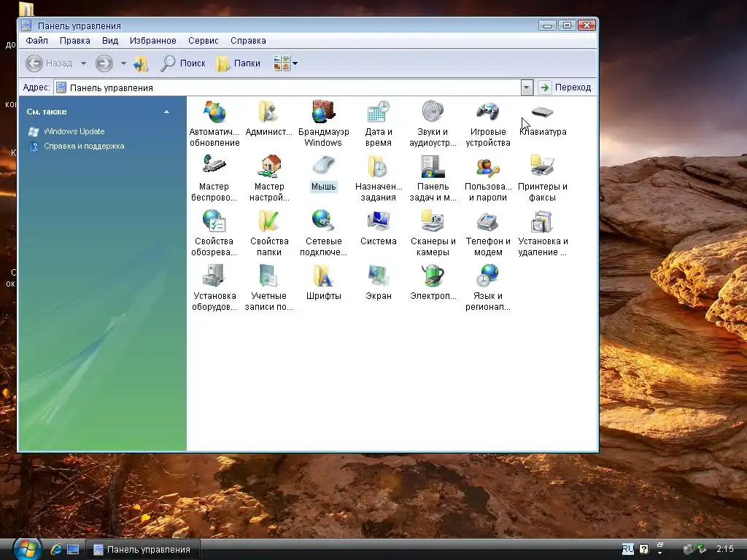Open Свойства папки icon

(269, 233)
